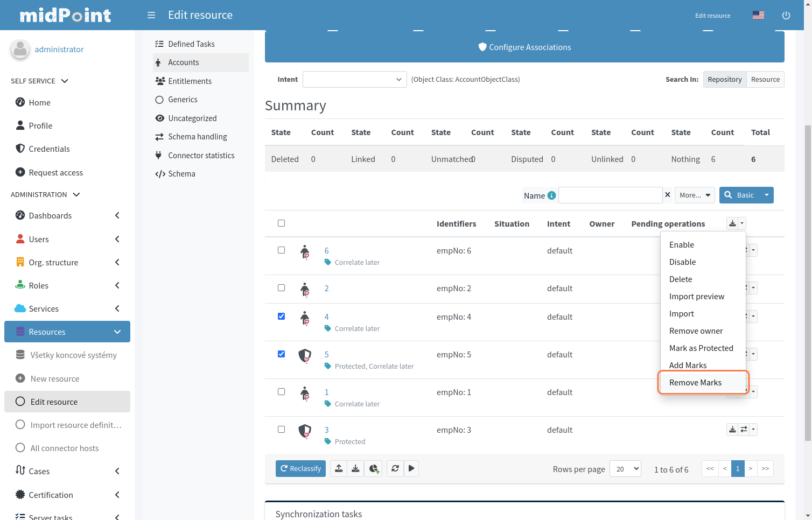This screenshot has width=812, height=520.
Task: Expand the More... search options dropdown
Action: (695, 195)
